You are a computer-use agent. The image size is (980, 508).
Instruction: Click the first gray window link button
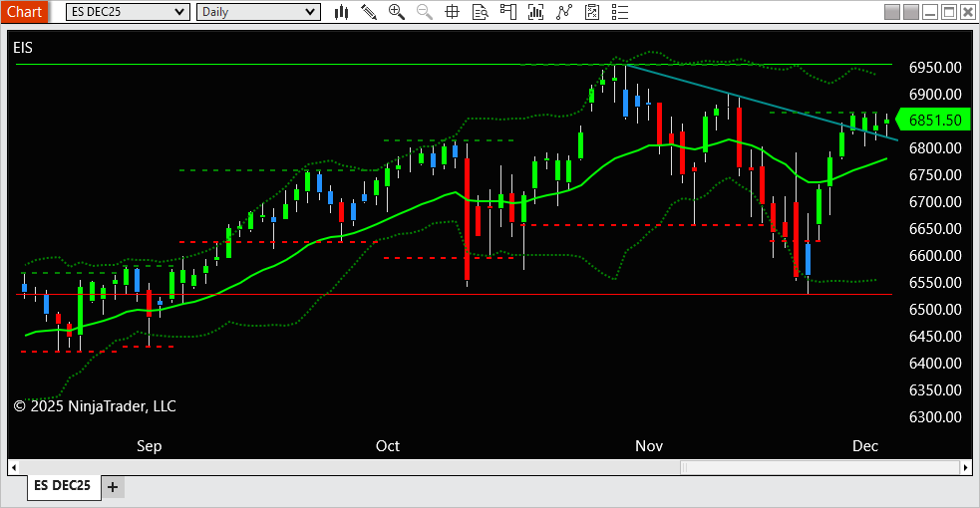pos(892,12)
